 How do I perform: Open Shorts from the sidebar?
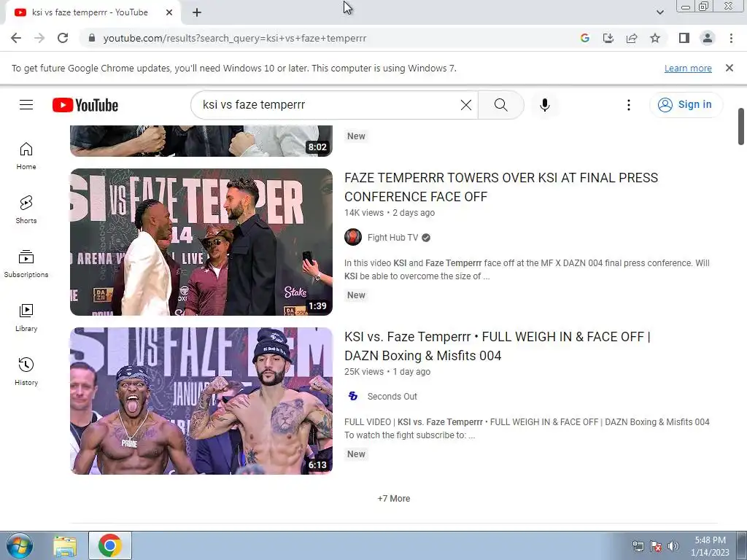(26, 210)
